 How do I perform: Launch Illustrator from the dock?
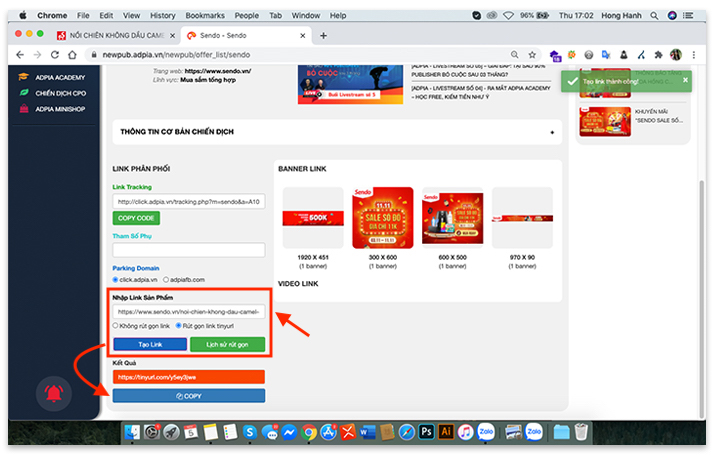click(x=446, y=432)
